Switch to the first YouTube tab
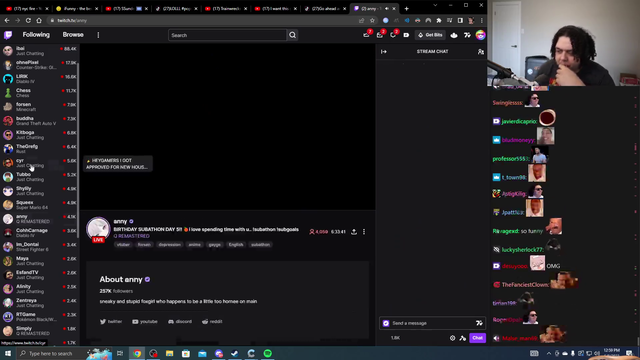The image size is (640, 360). tap(27, 8)
